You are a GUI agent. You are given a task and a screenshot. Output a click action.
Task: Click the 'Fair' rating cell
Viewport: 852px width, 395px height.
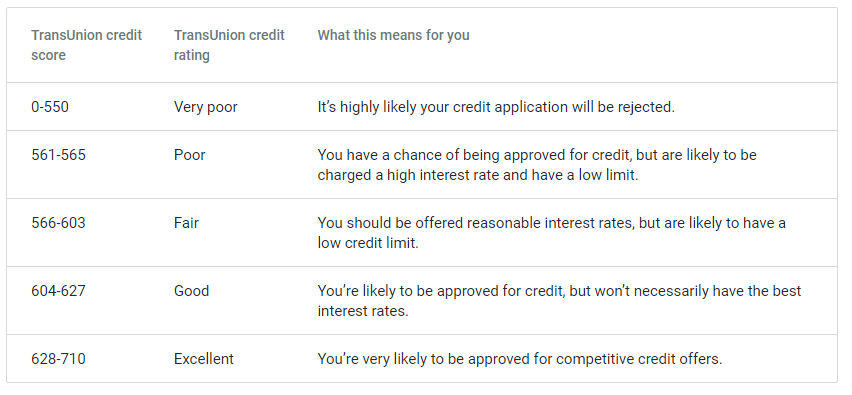click(186, 223)
